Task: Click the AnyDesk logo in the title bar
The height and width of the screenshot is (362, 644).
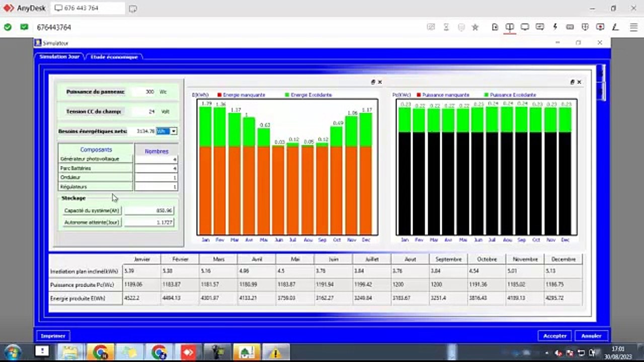Action: (9, 8)
